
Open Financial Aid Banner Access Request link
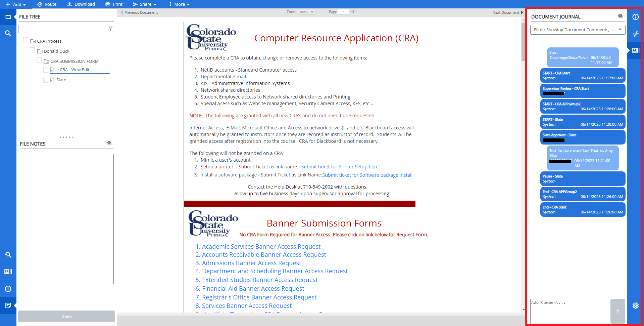pos(253,289)
